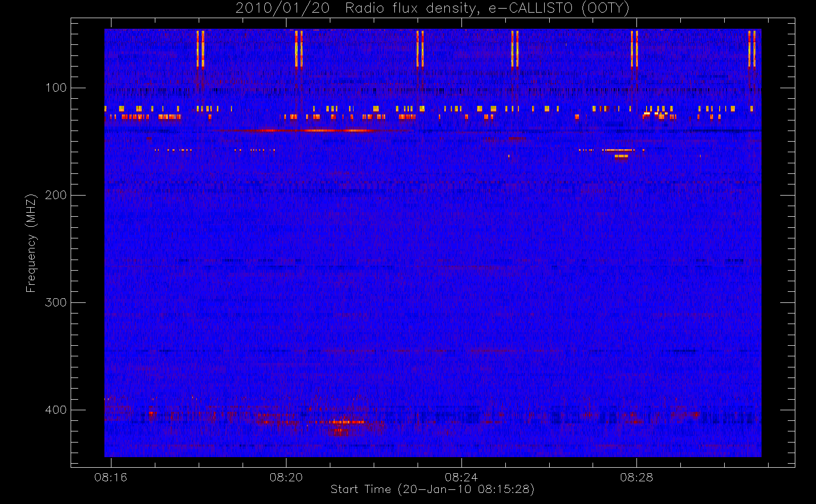The width and height of the screenshot is (816, 504).
Task: Click the 08:20 time tick label
Action: tap(286, 477)
